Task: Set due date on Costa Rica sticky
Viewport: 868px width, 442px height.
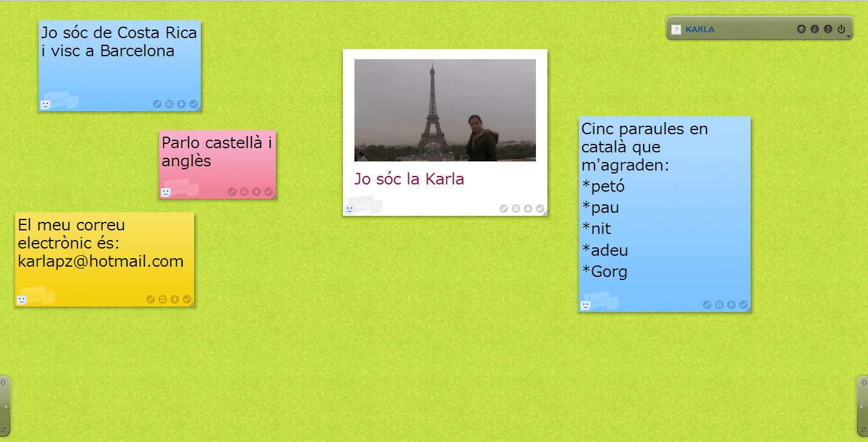Action: 169,104
